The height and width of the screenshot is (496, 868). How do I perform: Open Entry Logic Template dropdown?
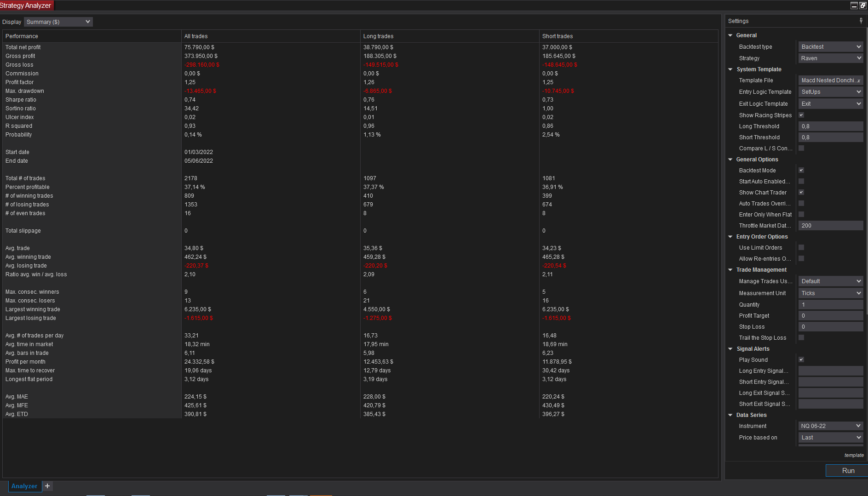click(x=831, y=92)
